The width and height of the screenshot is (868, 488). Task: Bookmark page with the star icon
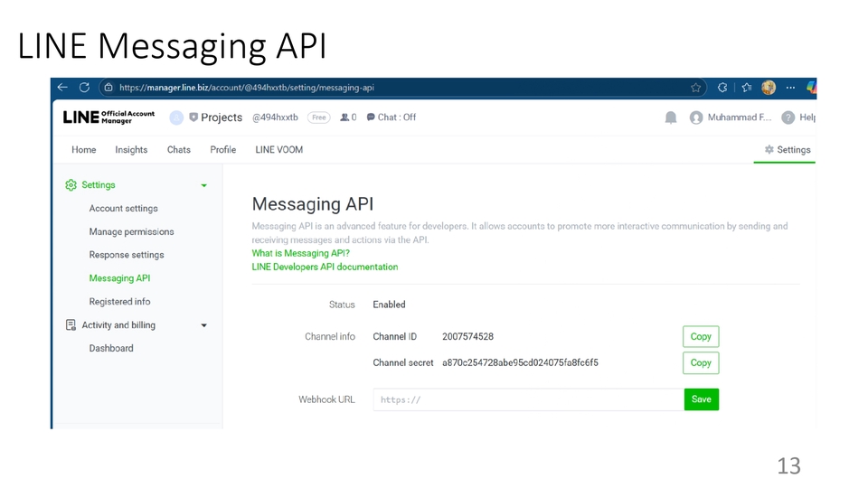click(x=695, y=88)
